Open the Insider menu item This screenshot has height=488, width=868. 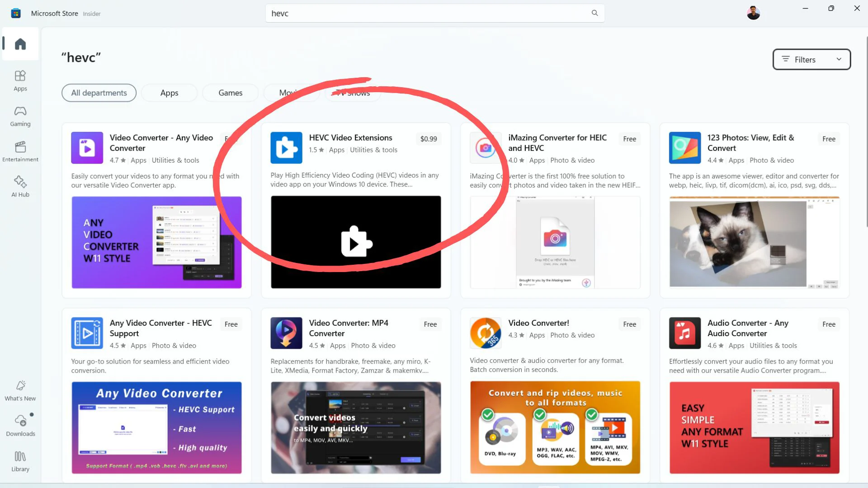pyautogui.click(x=92, y=14)
